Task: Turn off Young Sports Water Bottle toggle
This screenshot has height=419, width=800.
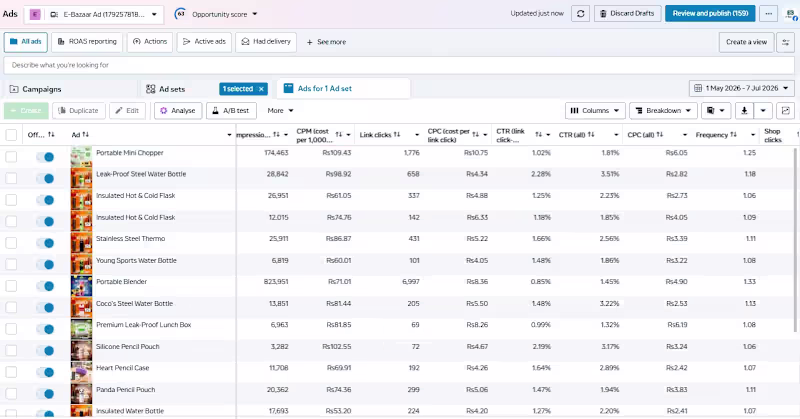Action: [x=45, y=264]
